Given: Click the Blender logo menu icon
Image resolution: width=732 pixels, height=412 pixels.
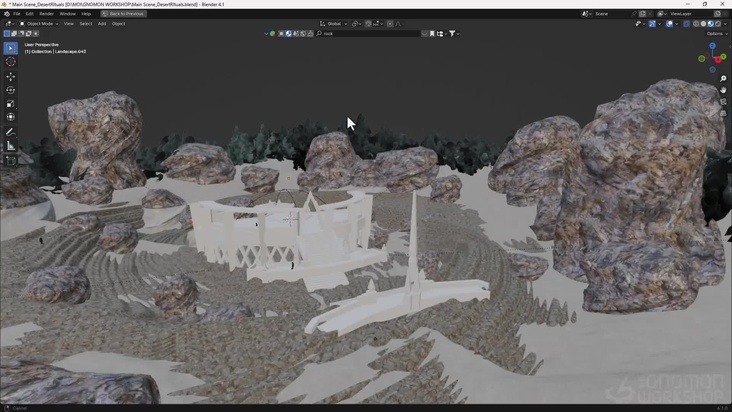Looking at the screenshot, I should click(7, 14).
